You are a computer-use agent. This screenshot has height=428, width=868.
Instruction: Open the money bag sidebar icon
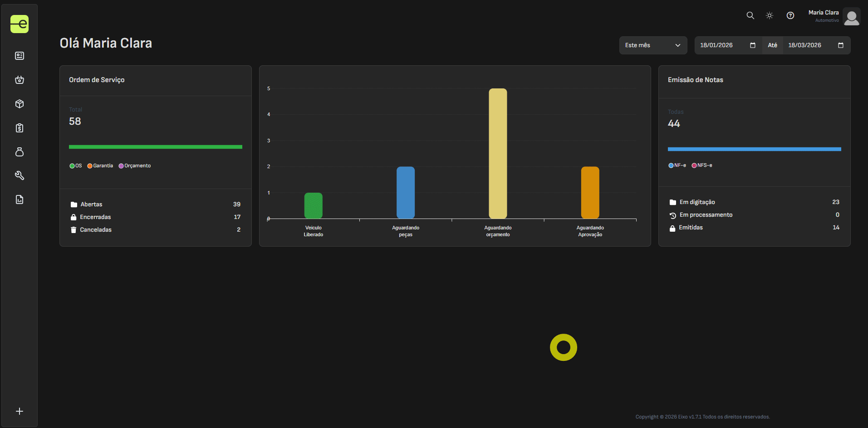(x=20, y=152)
